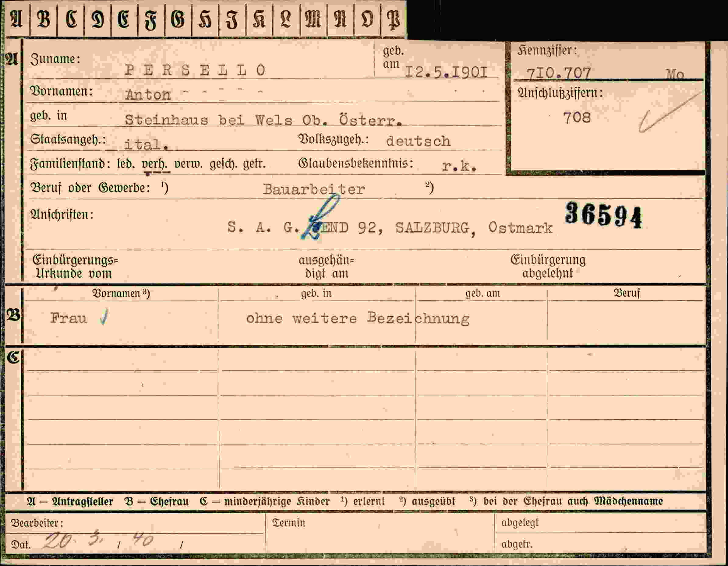Viewport: 728px width, 566px height.
Task: Click the Kennziffer number 710.707
Action: coord(558,73)
